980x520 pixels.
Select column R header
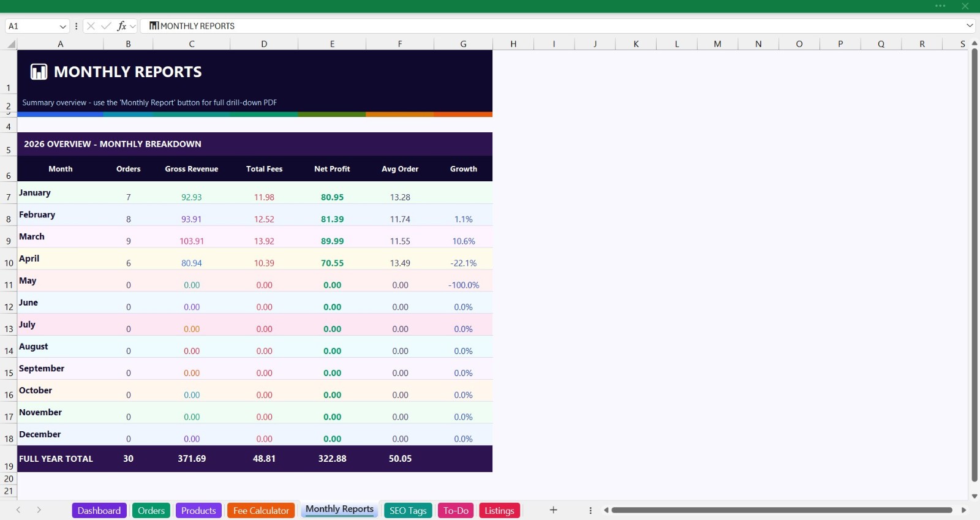tap(922, 44)
